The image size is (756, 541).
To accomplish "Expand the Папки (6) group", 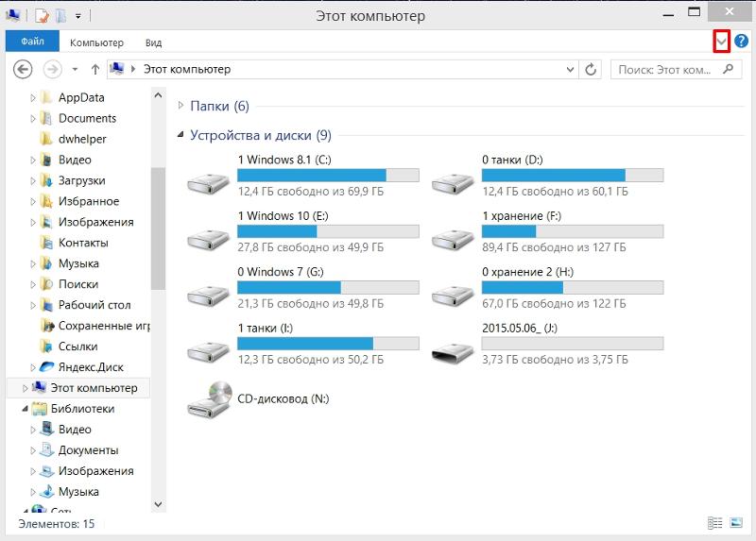I will (180, 105).
